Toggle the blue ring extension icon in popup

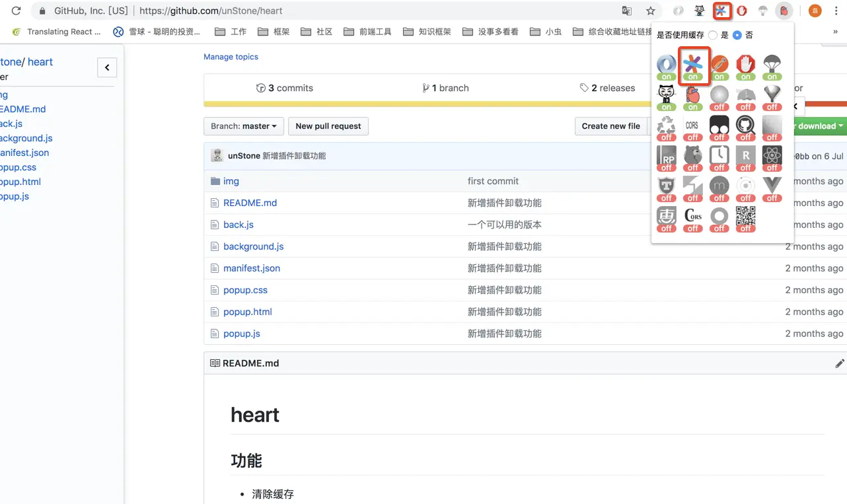tap(666, 66)
